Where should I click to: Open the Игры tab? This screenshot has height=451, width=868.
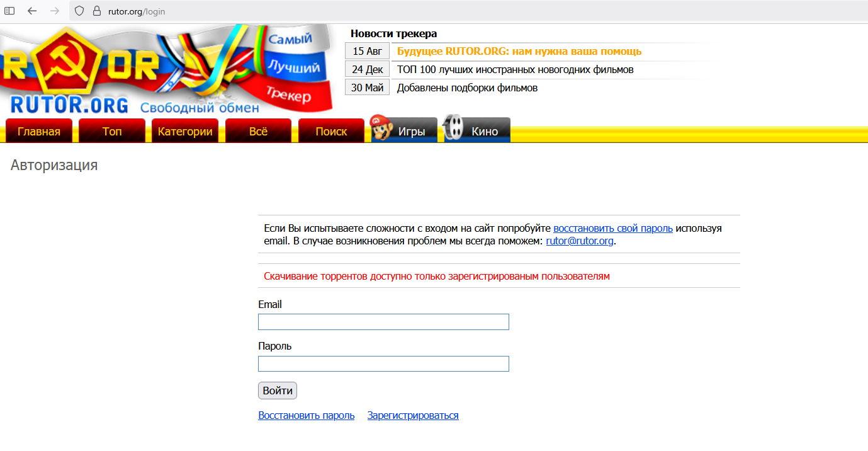coord(404,130)
